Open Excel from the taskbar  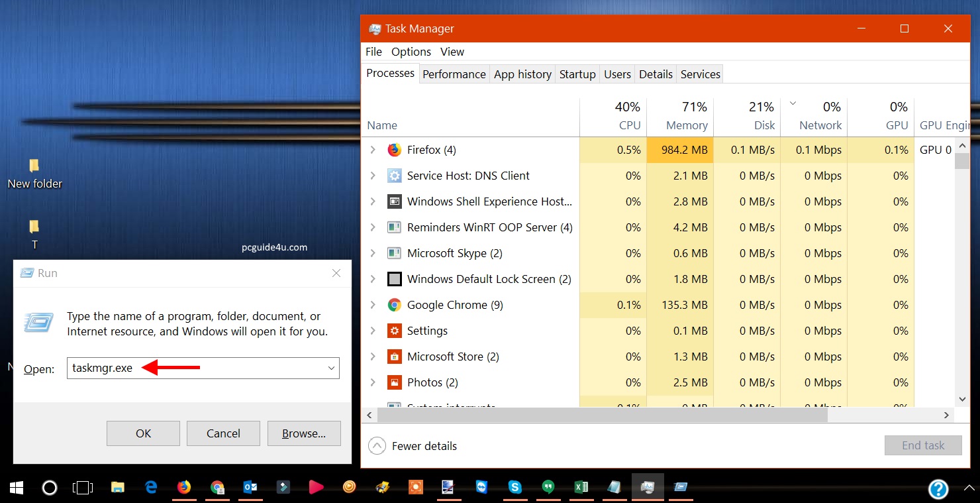pyautogui.click(x=581, y=488)
